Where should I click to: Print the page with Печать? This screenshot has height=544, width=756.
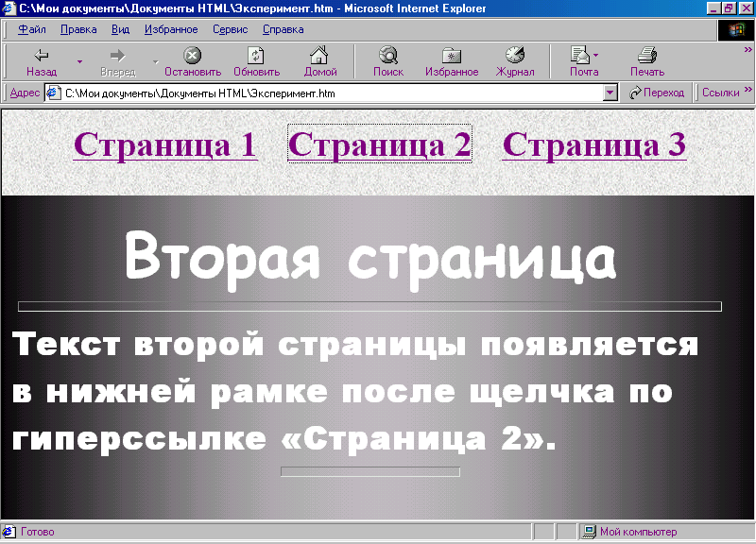click(x=647, y=61)
